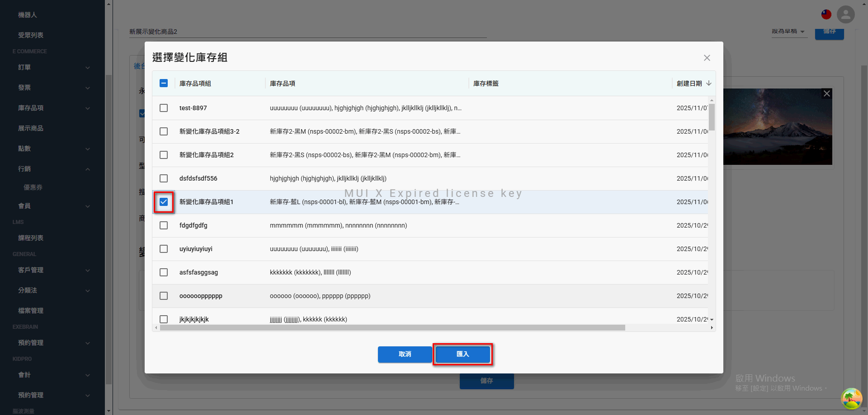Viewport: 868px width, 415px height.
Task: Click the 新展示變化商品2 name field
Action: pos(308,32)
